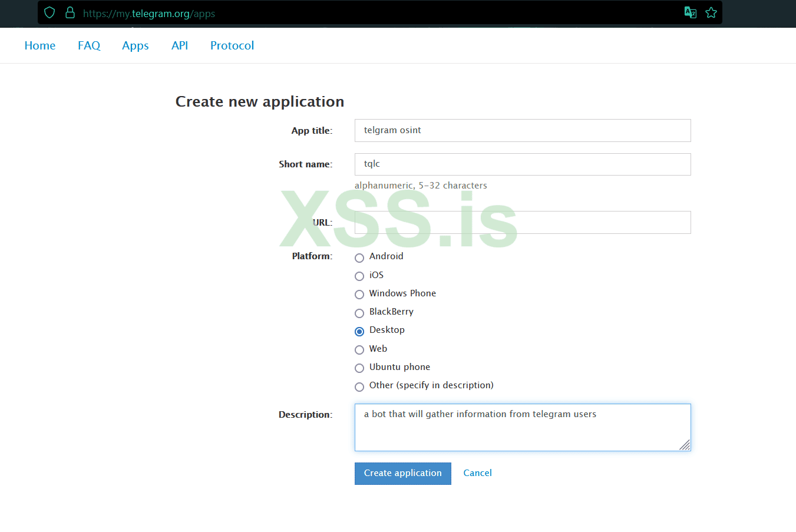Select the Android platform option
796x532 pixels.
coord(359,257)
